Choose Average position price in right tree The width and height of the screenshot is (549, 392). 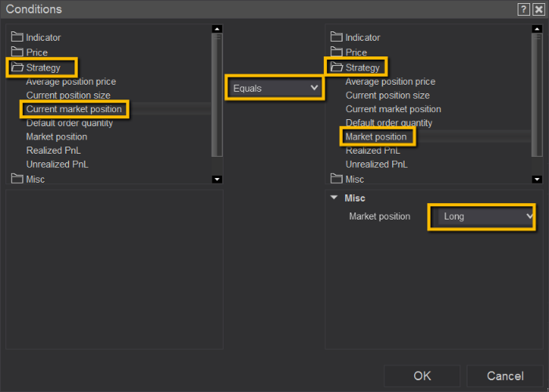(390, 82)
